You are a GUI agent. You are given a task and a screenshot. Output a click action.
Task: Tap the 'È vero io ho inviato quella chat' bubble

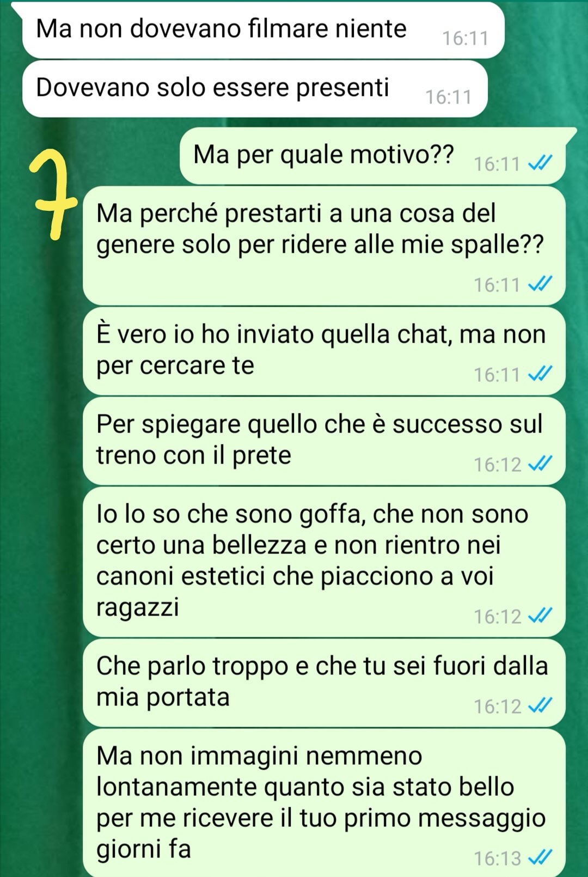(x=324, y=351)
